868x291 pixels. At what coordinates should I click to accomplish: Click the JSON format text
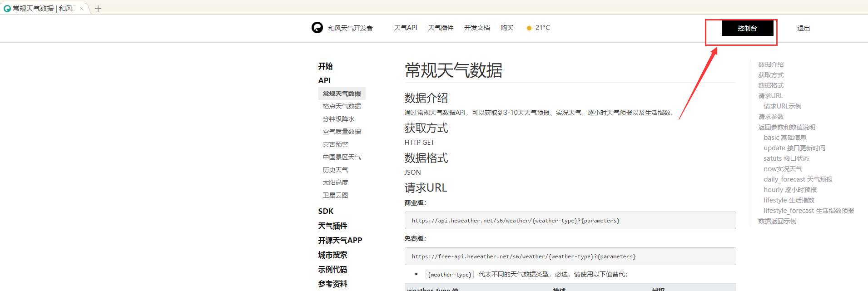412,173
